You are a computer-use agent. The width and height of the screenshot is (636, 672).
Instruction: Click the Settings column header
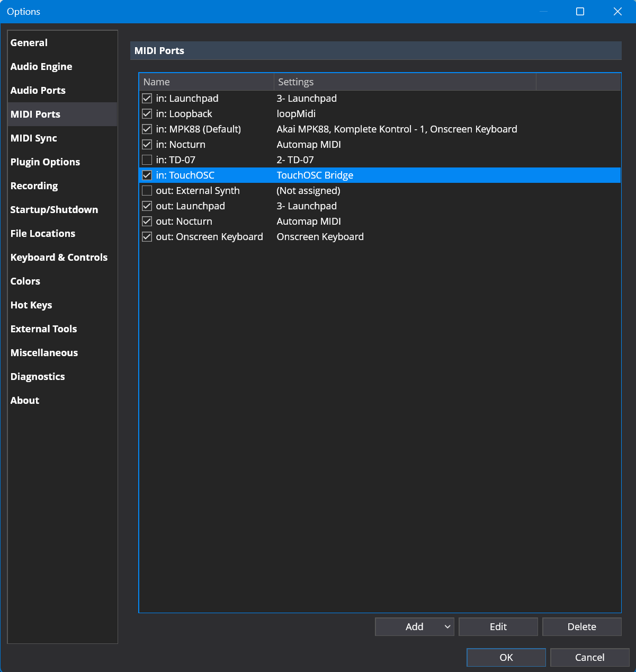pyautogui.click(x=405, y=82)
